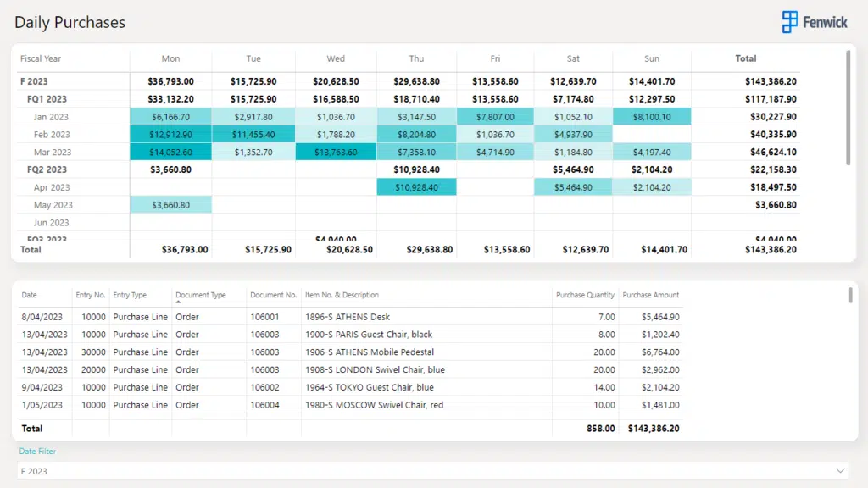868x488 pixels.
Task: Collapse the FQ2 2023 quarter row
Action: tap(47, 169)
